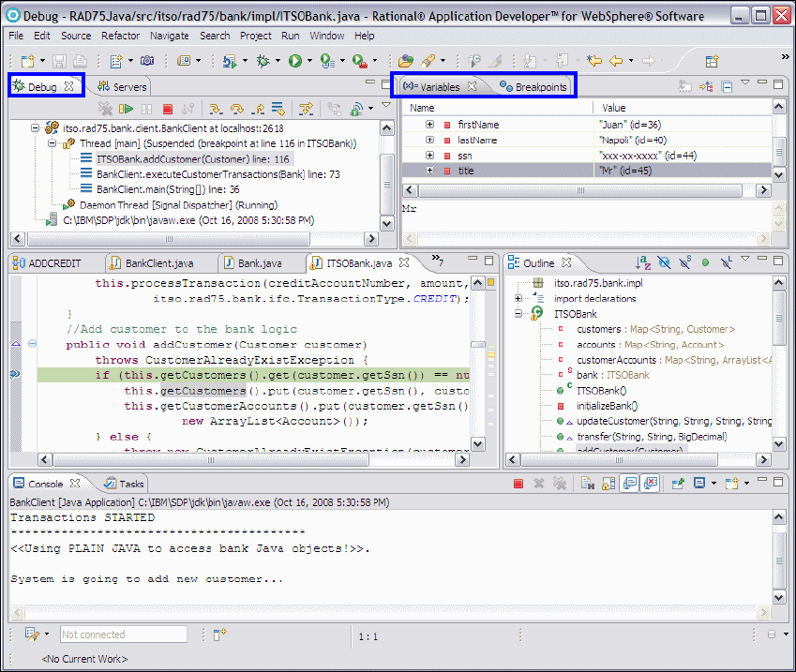Click the green Run icon in main toolbar
Screen dimensions: 796x672
pyautogui.click(x=295, y=61)
